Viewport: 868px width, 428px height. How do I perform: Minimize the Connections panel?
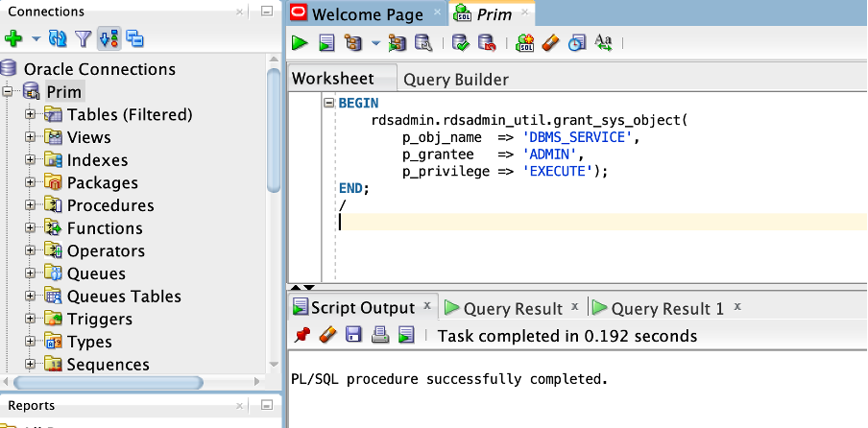tap(267, 12)
